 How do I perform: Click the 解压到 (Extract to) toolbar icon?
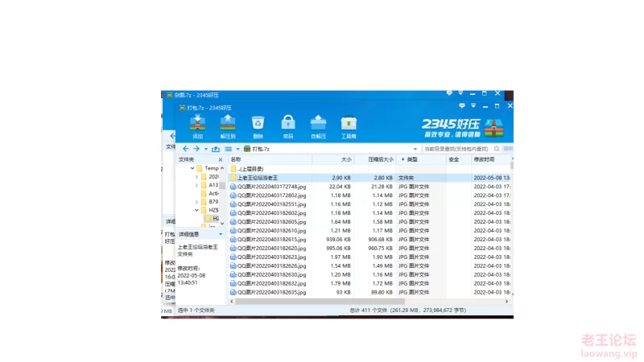228,126
